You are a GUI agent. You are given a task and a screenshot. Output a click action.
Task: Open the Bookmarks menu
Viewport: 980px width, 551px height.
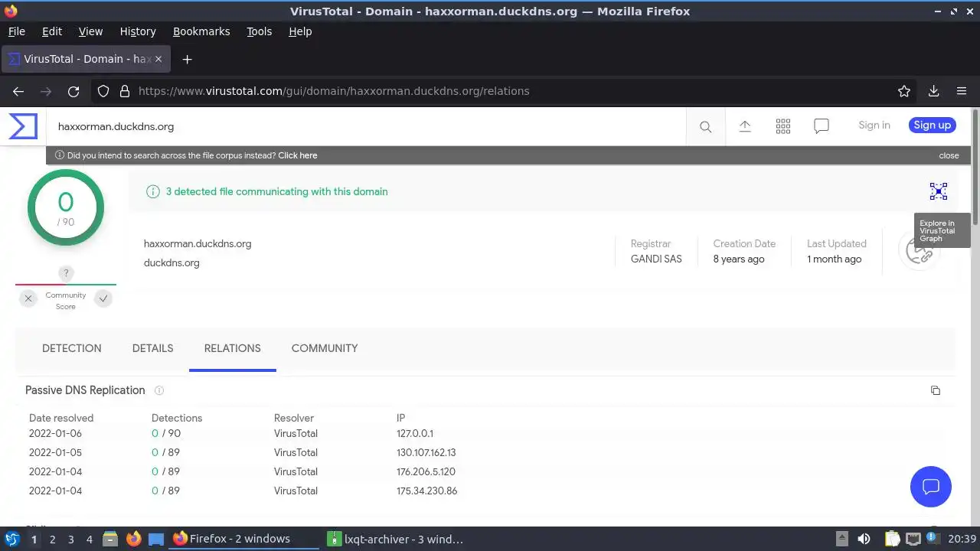201,31
